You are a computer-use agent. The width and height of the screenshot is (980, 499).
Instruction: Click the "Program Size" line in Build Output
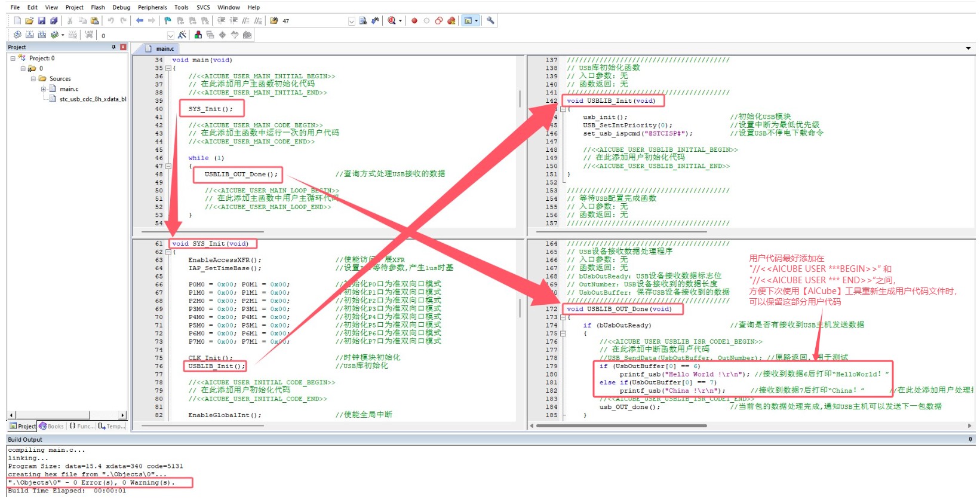[96, 466]
